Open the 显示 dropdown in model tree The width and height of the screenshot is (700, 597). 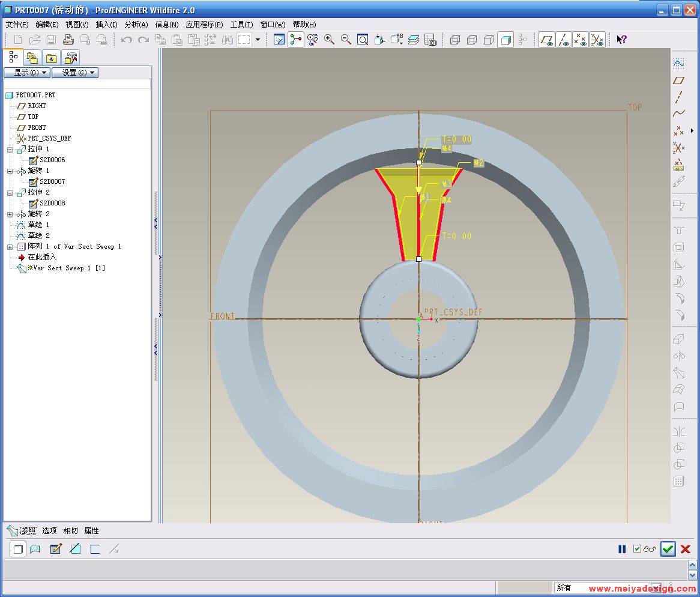pyautogui.click(x=26, y=73)
